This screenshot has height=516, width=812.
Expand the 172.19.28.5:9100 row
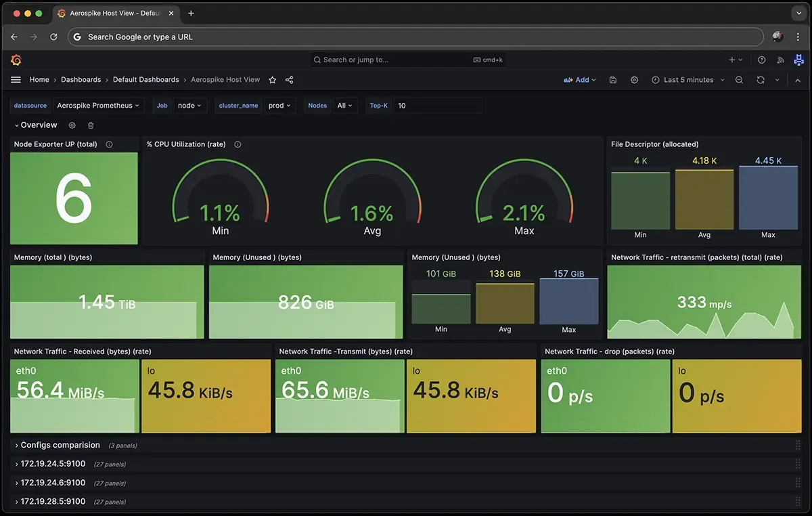50,502
